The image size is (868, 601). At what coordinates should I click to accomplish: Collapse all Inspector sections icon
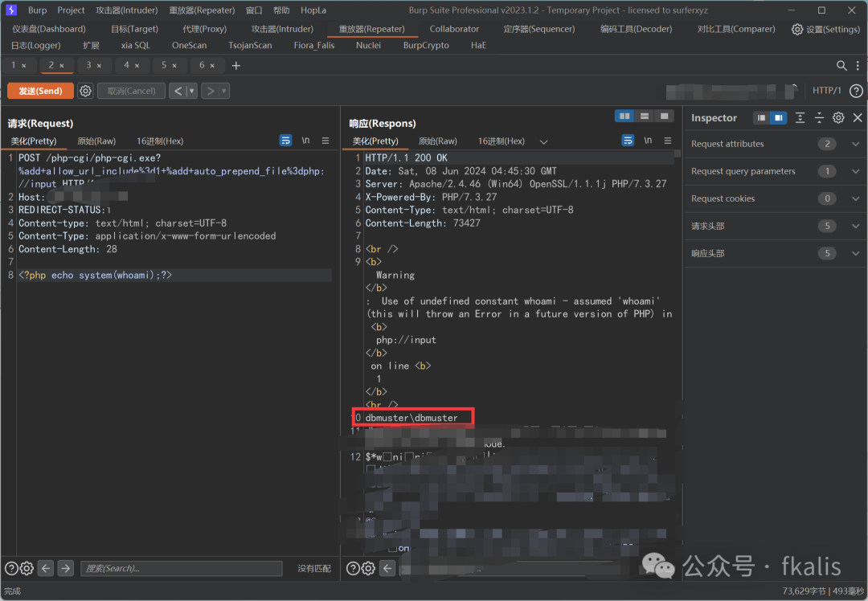coord(819,118)
